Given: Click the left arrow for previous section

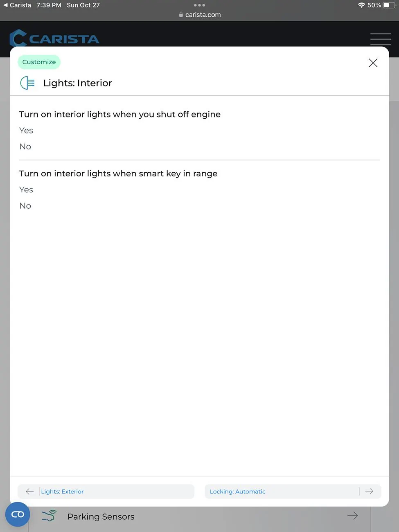Looking at the screenshot, I should click(x=30, y=491).
